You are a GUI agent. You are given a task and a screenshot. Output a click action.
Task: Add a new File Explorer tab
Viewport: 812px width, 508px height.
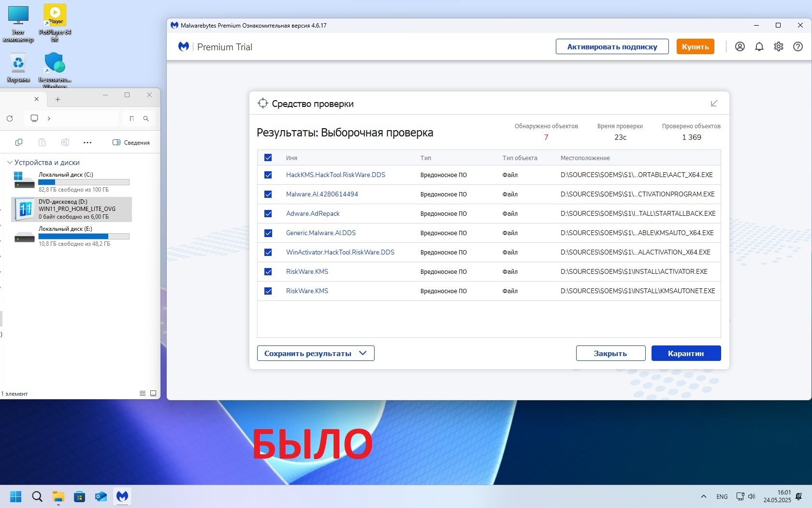[x=58, y=100]
